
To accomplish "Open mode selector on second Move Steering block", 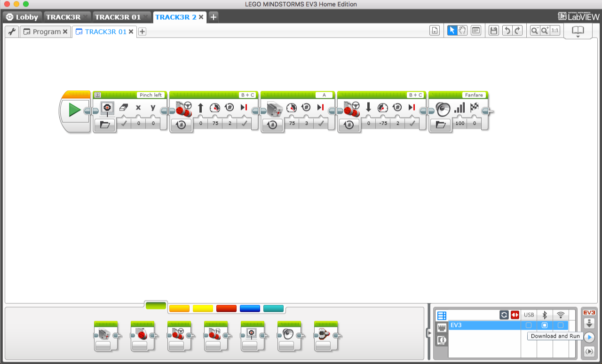I will click(349, 125).
